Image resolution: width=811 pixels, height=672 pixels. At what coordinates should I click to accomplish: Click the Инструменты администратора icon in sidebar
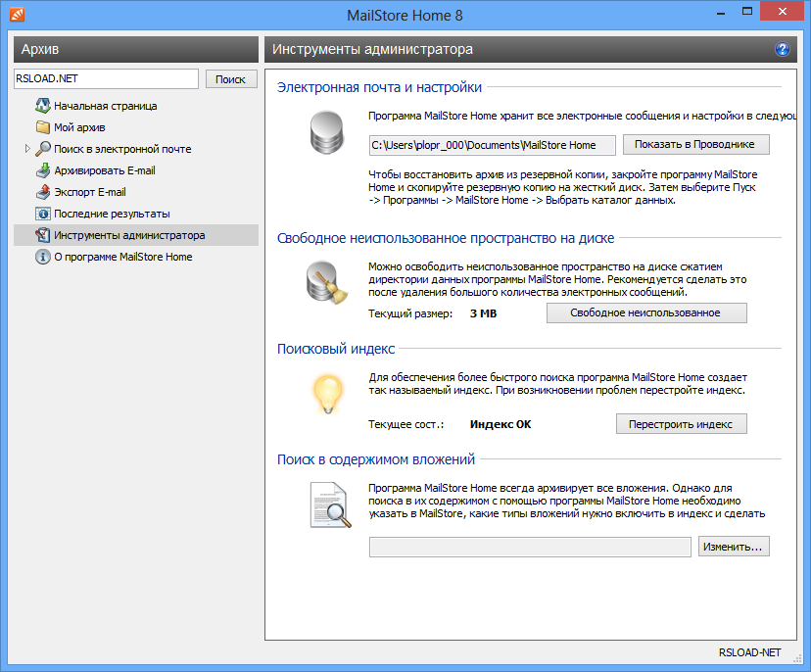pyautogui.click(x=42, y=235)
